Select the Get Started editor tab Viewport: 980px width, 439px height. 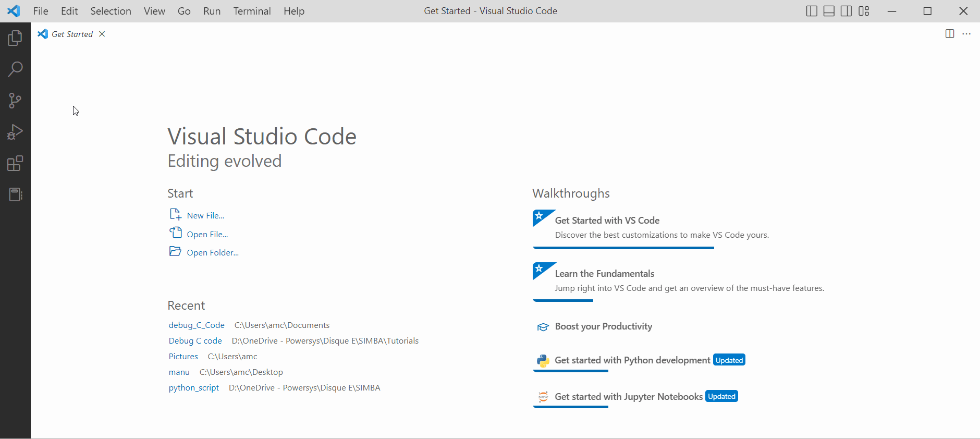72,34
